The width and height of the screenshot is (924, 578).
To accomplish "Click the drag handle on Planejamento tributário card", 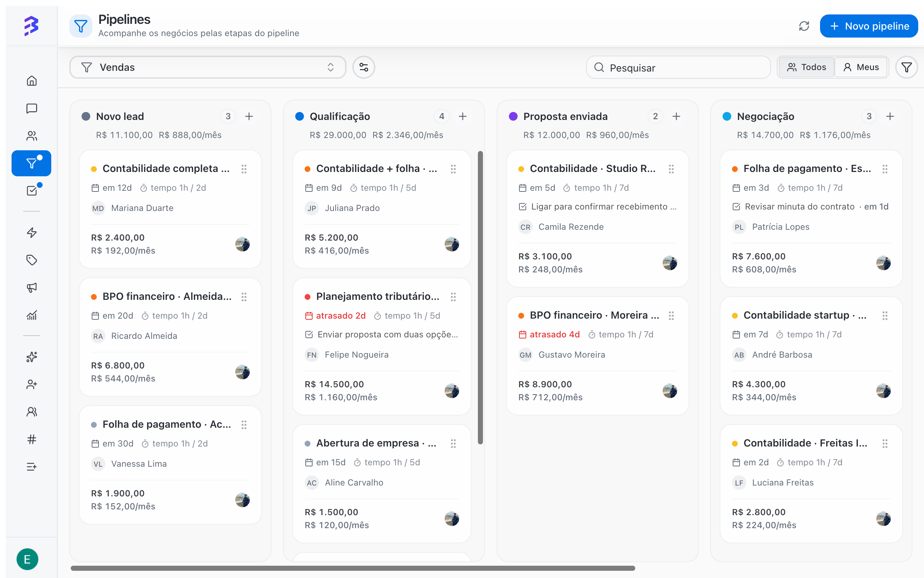I will coord(453,297).
